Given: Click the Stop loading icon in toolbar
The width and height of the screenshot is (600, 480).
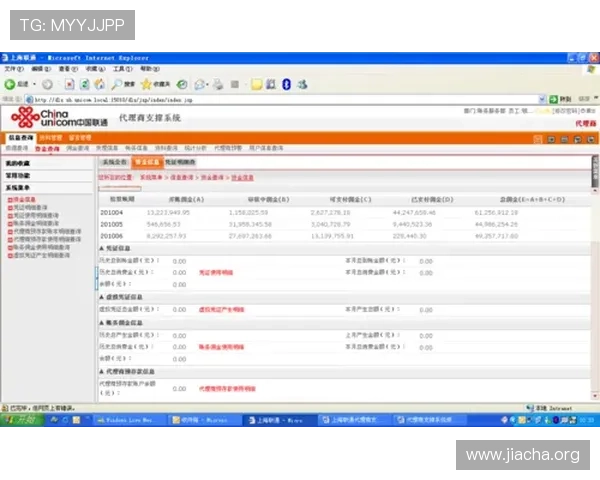Looking at the screenshot, I should [x=69, y=84].
